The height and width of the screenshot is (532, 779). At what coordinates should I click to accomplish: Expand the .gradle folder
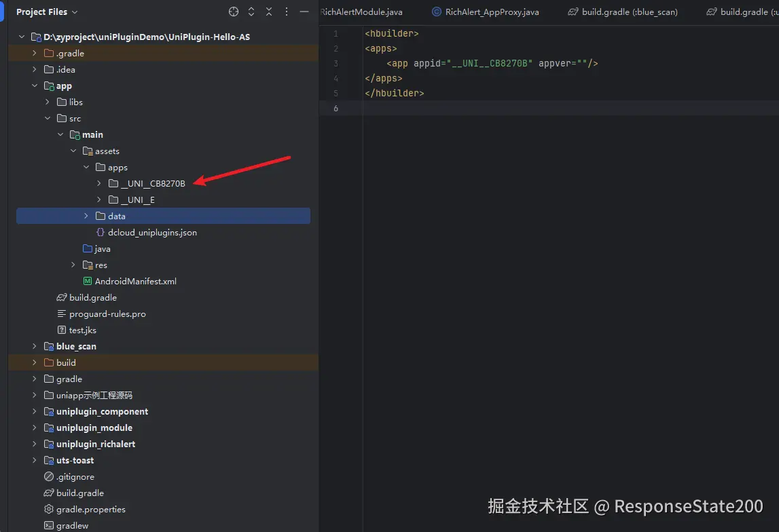coord(34,53)
